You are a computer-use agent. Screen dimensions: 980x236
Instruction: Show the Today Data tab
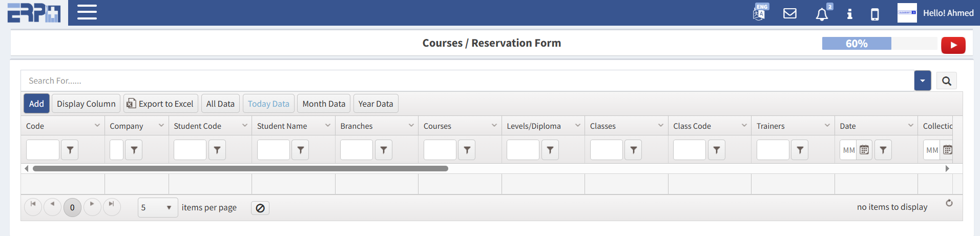(x=268, y=104)
